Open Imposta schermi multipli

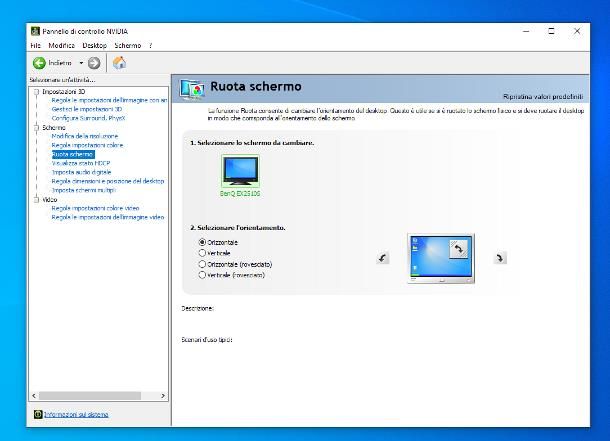[84, 190]
